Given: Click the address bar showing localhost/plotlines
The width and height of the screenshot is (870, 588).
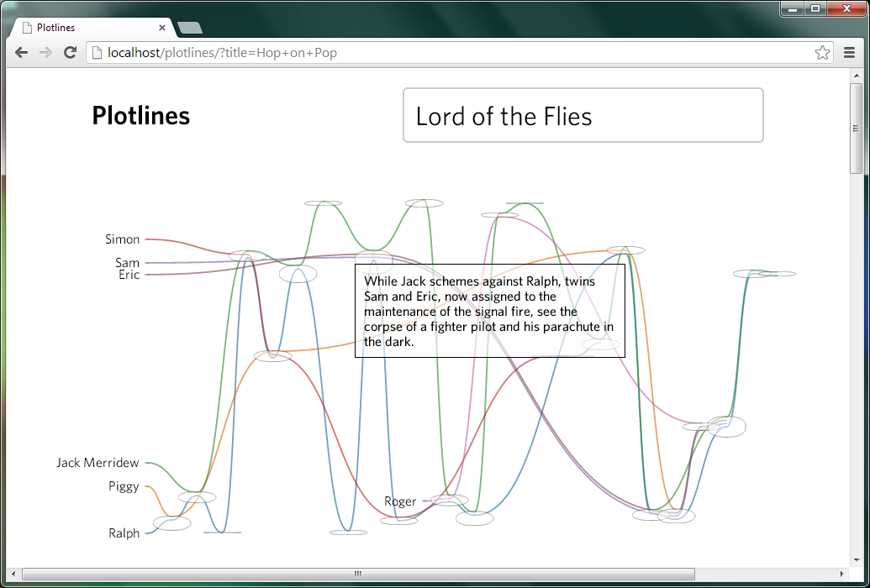Looking at the screenshot, I should (460, 53).
